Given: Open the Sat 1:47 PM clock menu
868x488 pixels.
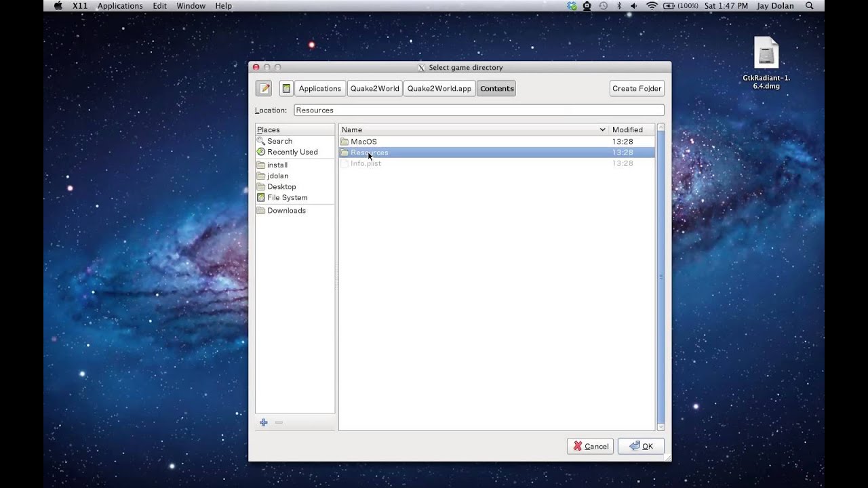Looking at the screenshot, I should tap(726, 6).
